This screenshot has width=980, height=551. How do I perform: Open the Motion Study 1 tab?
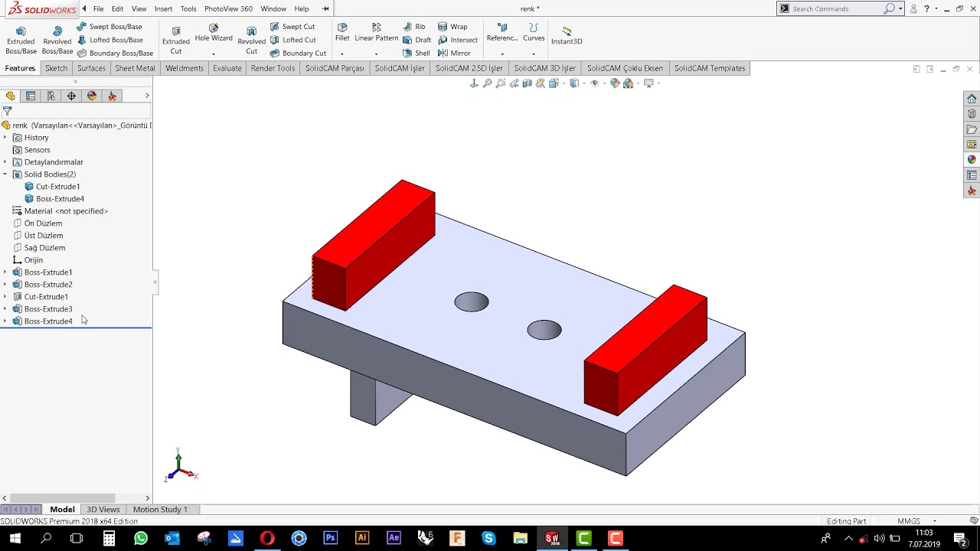pos(160,510)
